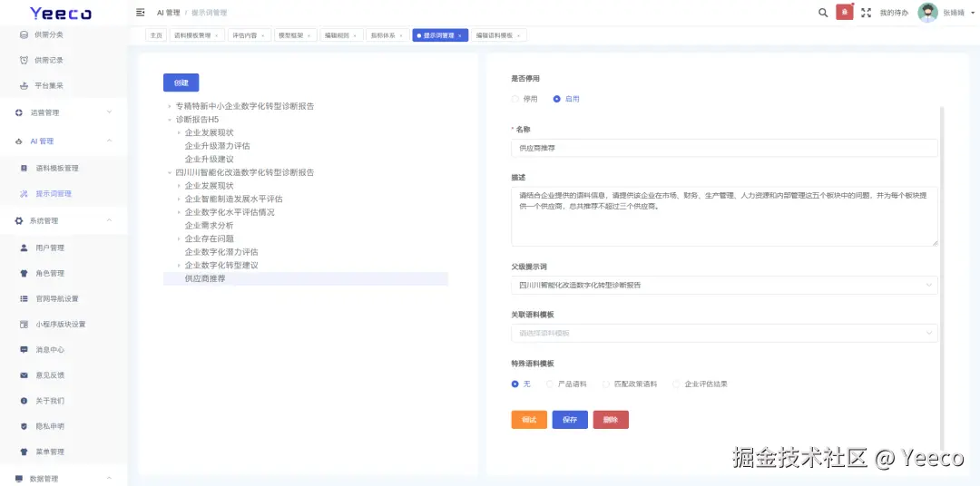Close the 评估内容 tab with its x
980x486 pixels.
coord(262,35)
